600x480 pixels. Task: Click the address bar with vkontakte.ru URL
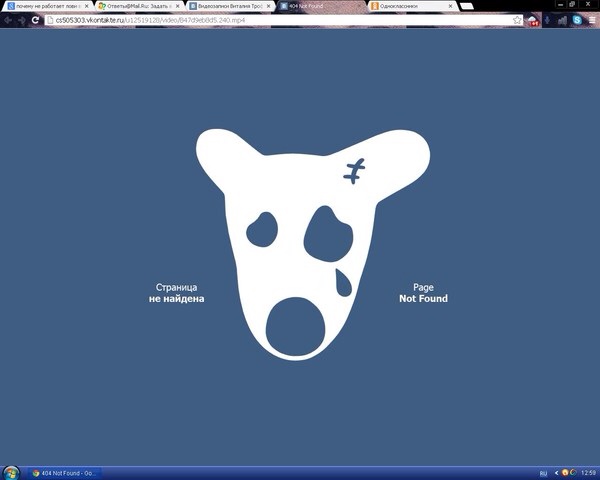coord(283,20)
